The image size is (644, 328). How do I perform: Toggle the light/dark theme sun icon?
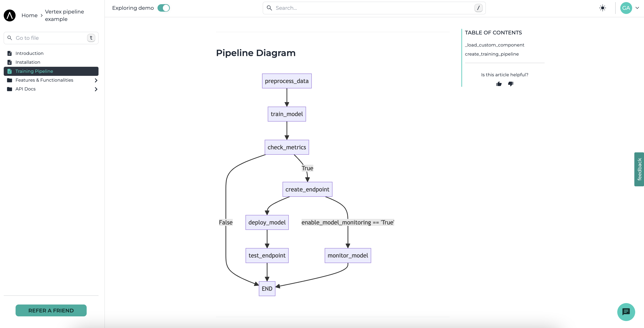(602, 8)
